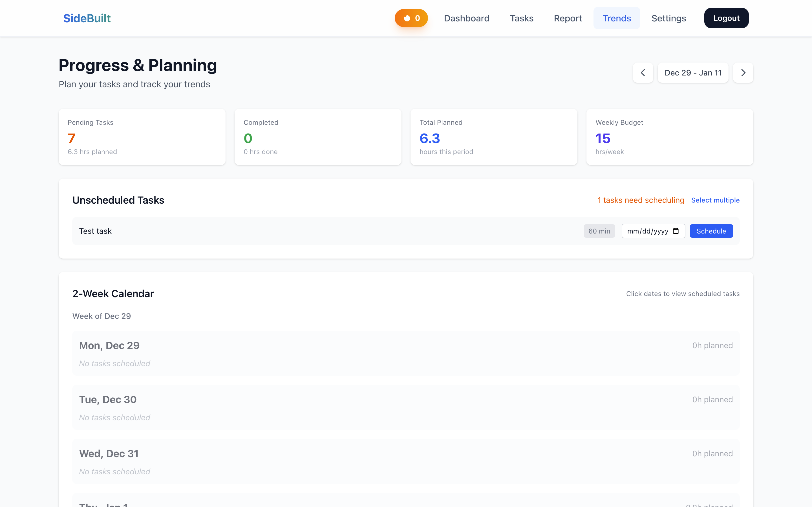Open the Dashboard page
This screenshot has height=507, width=812.
pyautogui.click(x=467, y=18)
